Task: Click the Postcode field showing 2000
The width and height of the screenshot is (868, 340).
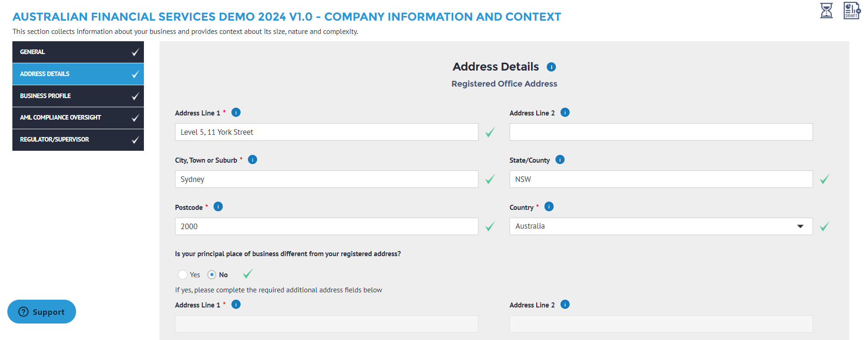Action: (x=326, y=226)
